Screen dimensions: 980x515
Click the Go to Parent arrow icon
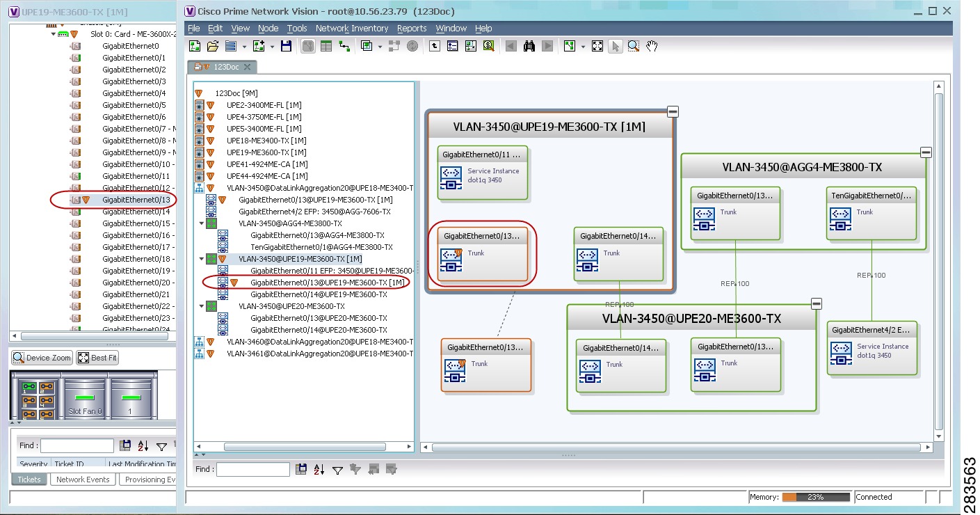coord(435,46)
